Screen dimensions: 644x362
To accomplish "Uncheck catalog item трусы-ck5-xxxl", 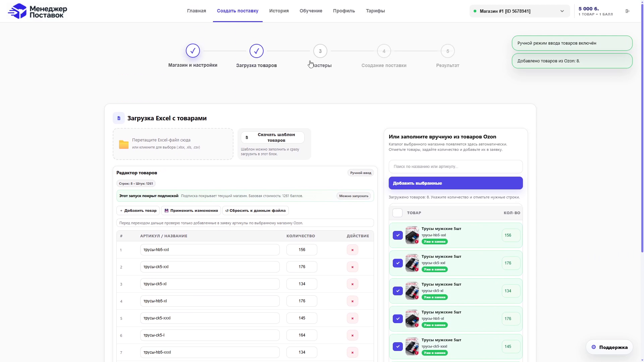I will pos(398,347).
